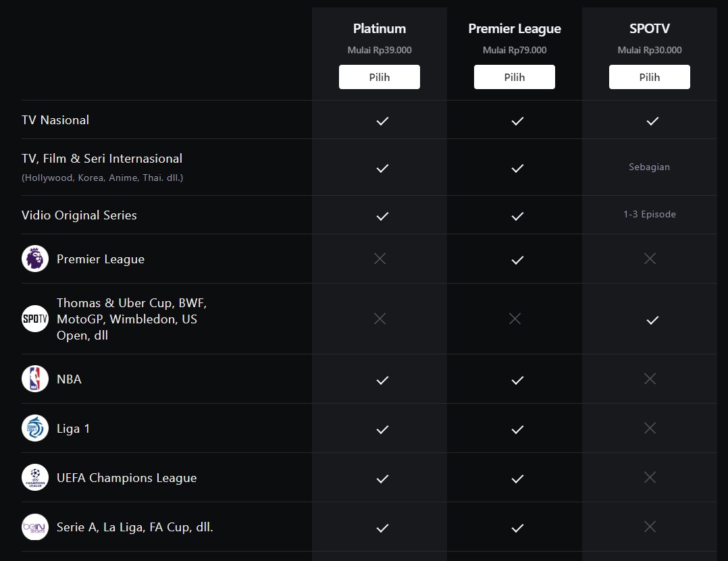Click the SPOTV round logo icon
728x561 pixels.
point(35,319)
